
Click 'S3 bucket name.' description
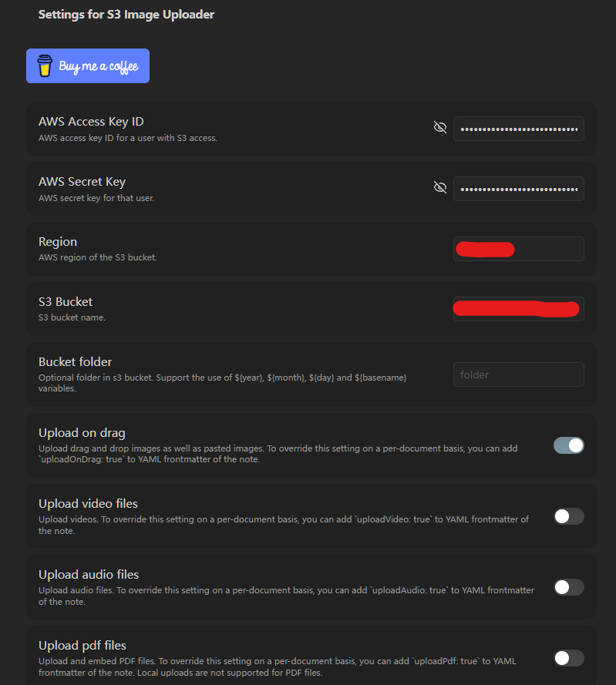pyautogui.click(x=72, y=317)
